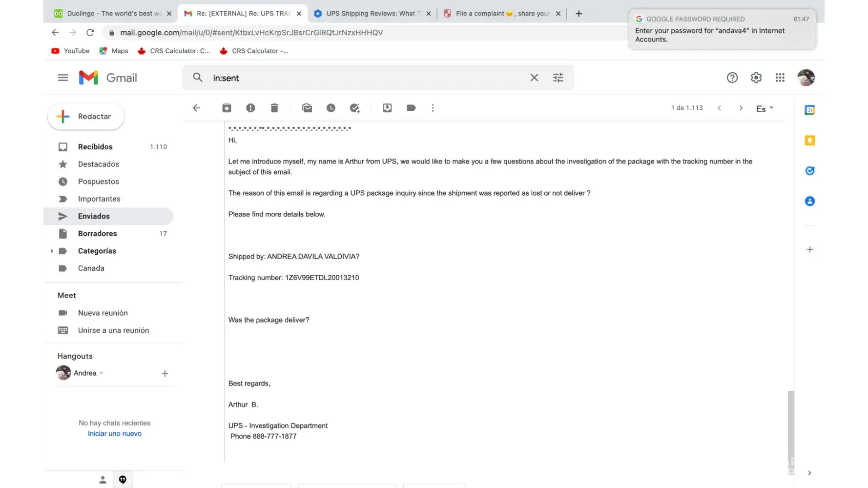
Task: Switch to the UPS Shipping Reviews tab
Action: [x=371, y=14]
